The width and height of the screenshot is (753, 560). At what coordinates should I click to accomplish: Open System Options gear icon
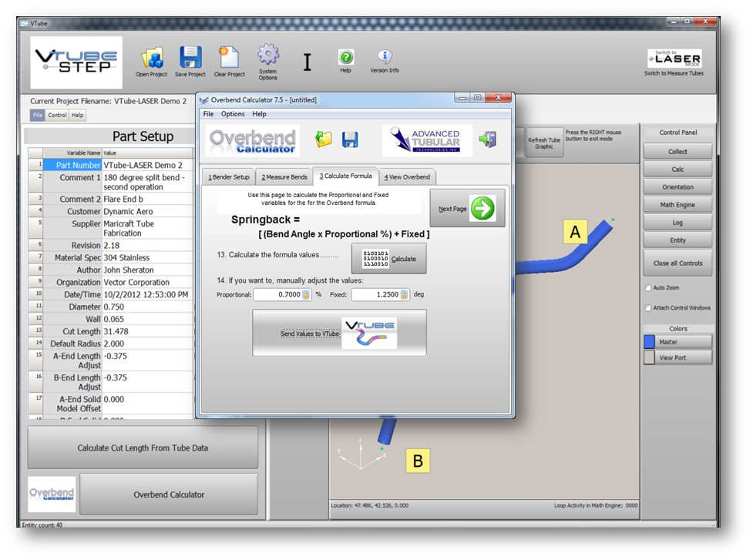pos(267,56)
